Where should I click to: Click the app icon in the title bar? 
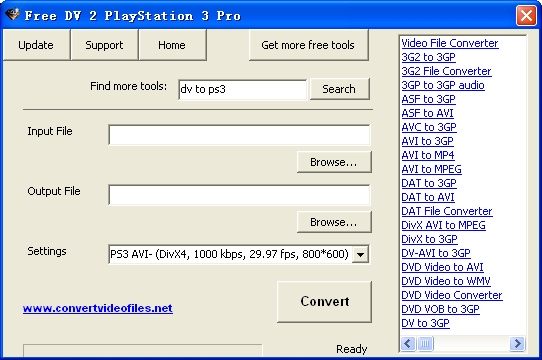coord(12,14)
